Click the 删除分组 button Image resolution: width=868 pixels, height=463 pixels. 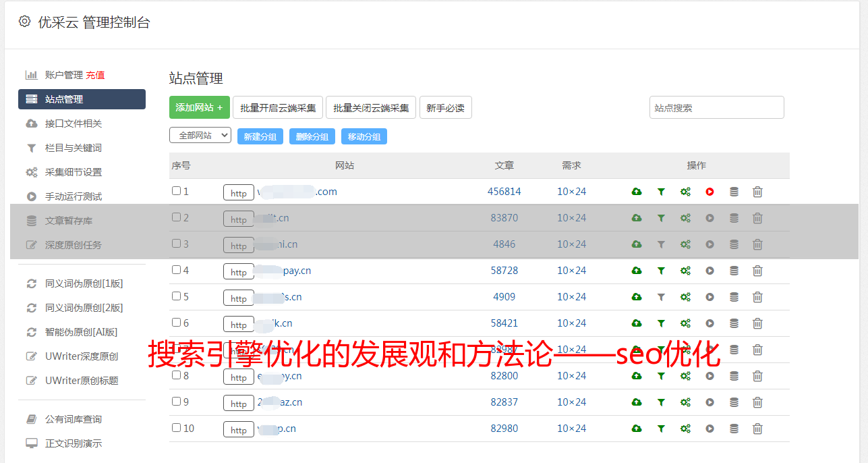click(312, 136)
